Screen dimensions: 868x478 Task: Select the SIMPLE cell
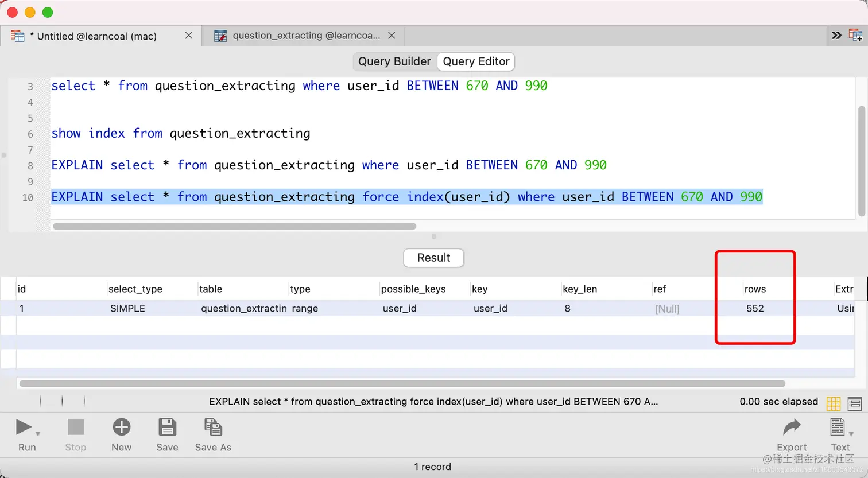point(152,309)
